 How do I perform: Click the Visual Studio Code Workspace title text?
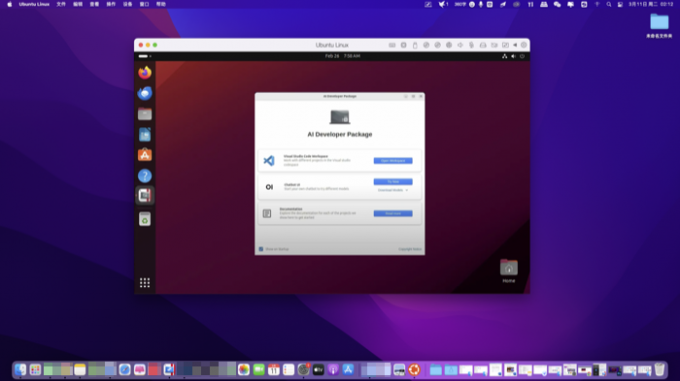[306, 156]
